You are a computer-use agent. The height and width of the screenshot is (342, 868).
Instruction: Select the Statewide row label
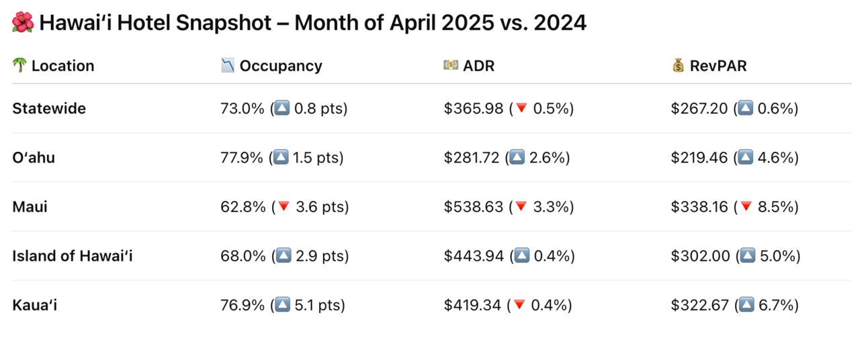pos(49,109)
